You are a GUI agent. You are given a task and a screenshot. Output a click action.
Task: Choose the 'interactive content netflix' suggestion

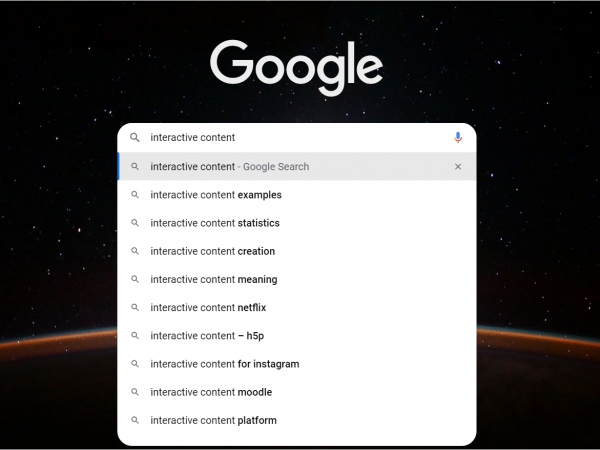click(x=208, y=308)
